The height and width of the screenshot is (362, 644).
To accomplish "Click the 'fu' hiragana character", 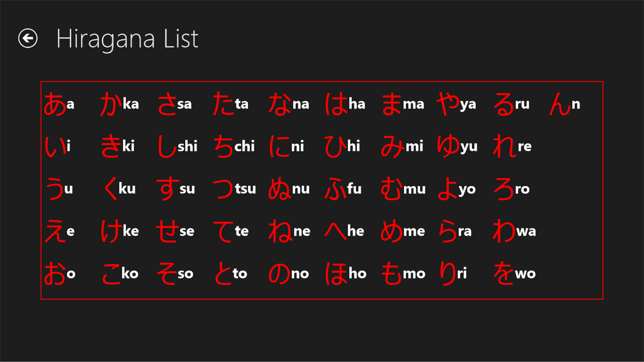I will (335, 189).
